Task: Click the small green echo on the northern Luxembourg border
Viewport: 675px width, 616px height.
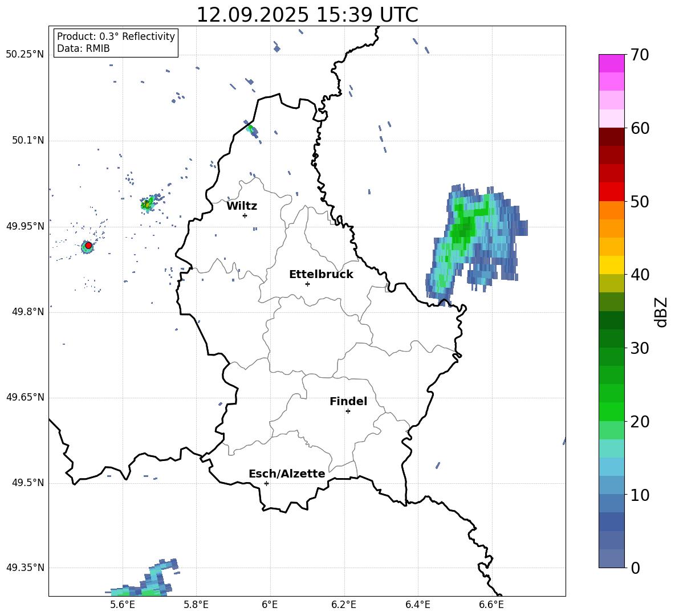Action: tap(251, 129)
